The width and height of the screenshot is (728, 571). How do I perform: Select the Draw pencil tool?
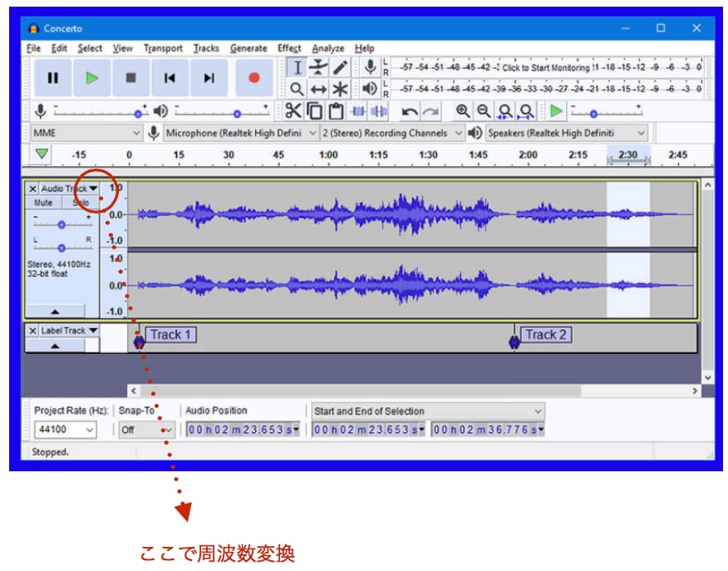click(340, 68)
